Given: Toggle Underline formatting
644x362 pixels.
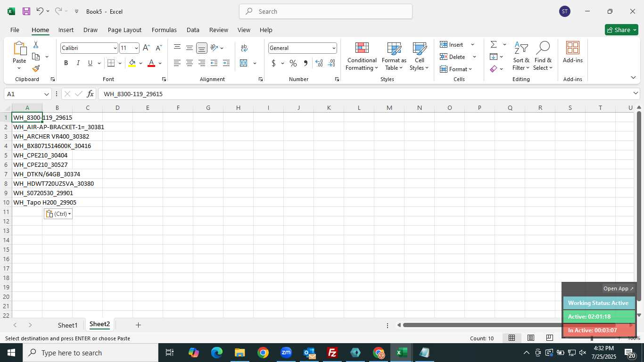Looking at the screenshot, I should (90, 63).
